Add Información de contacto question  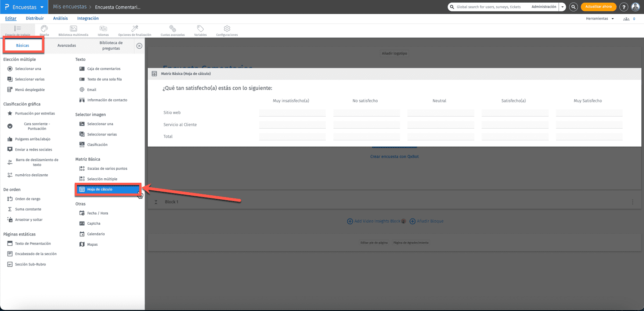[x=103, y=100]
